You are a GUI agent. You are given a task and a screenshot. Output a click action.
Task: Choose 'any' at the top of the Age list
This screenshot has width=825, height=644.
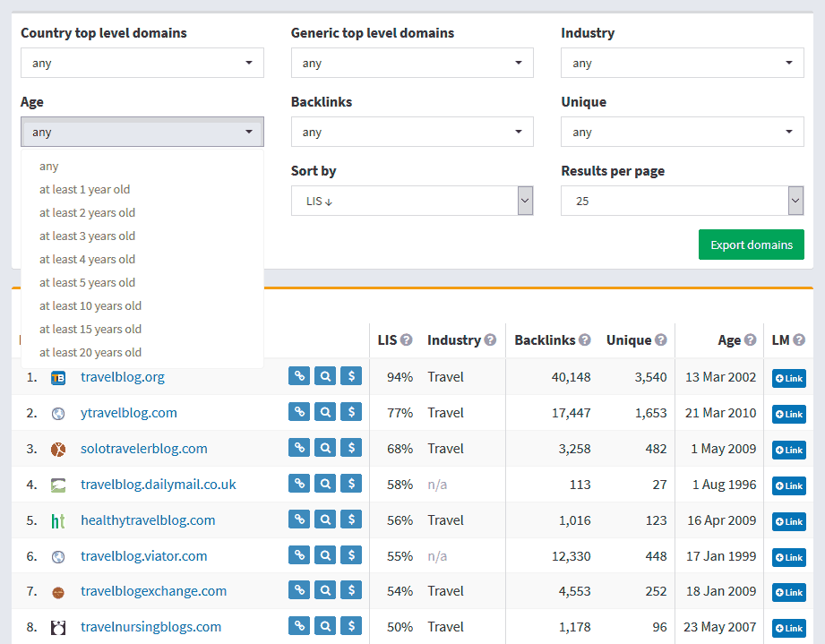click(x=49, y=166)
